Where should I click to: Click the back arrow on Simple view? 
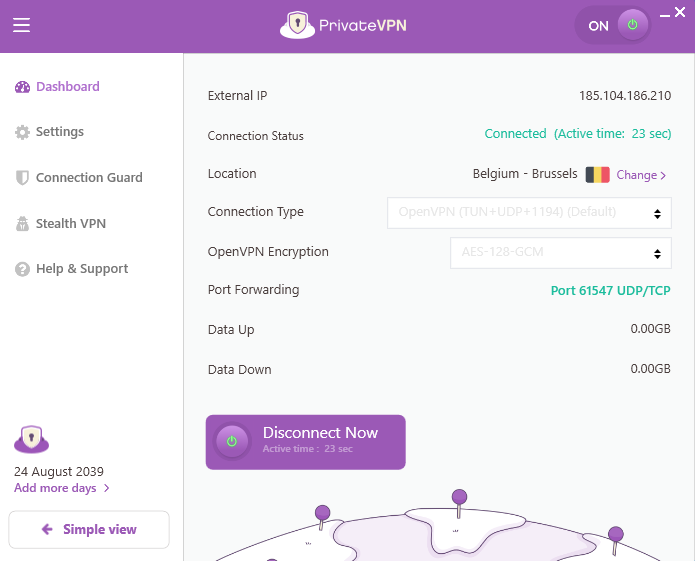coord(47,529)
